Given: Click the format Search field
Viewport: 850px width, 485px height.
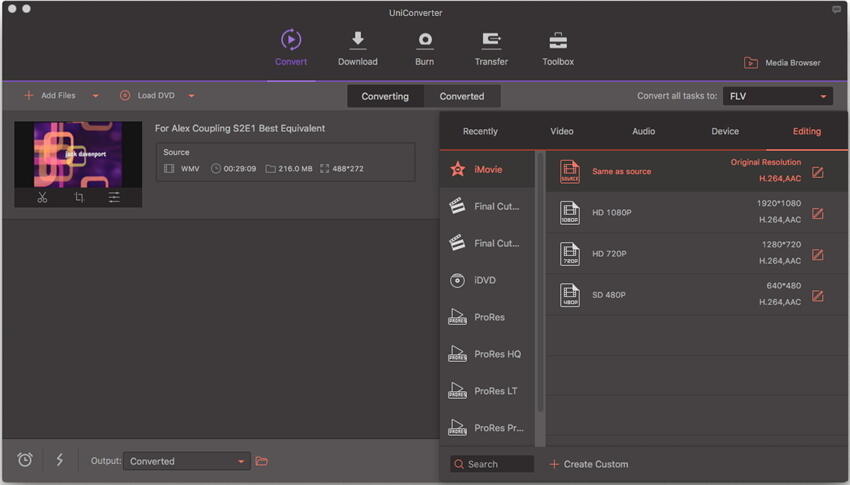Looking at the screenshot, I should coord(492,464).
